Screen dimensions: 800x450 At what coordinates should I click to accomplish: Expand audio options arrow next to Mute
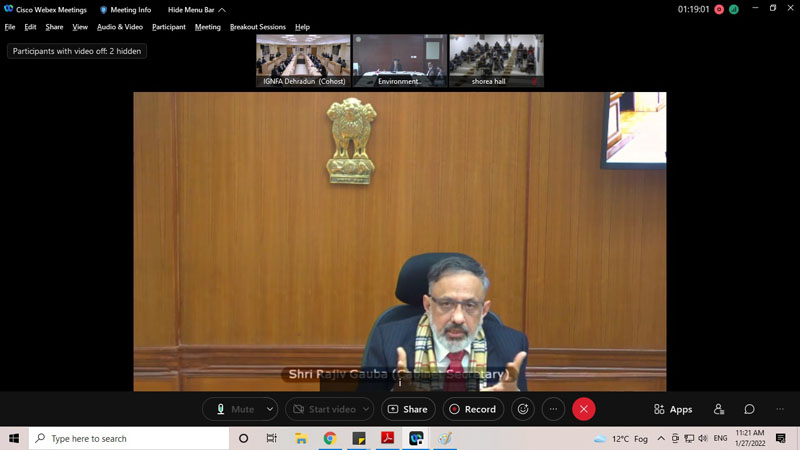[x=270, y=409]
